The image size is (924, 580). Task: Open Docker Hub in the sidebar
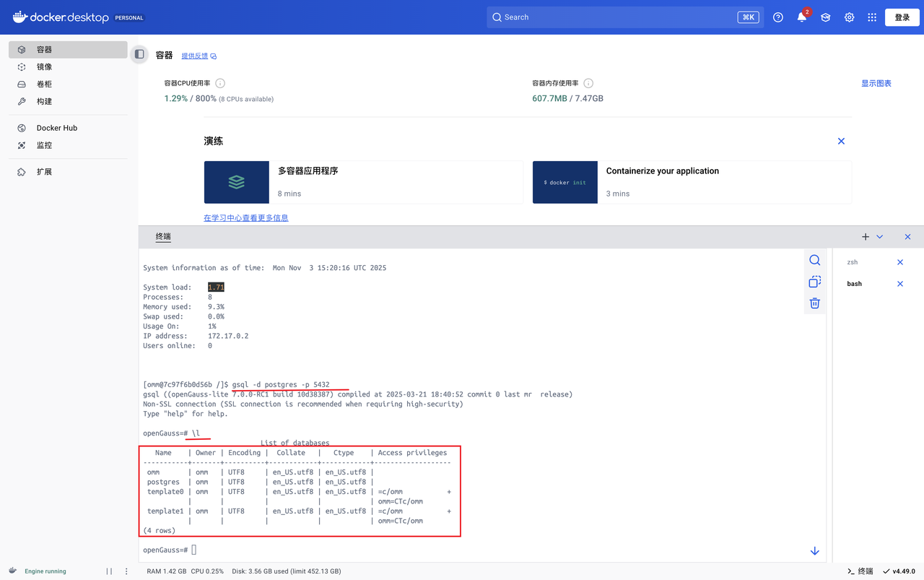(x=68, y=128)
